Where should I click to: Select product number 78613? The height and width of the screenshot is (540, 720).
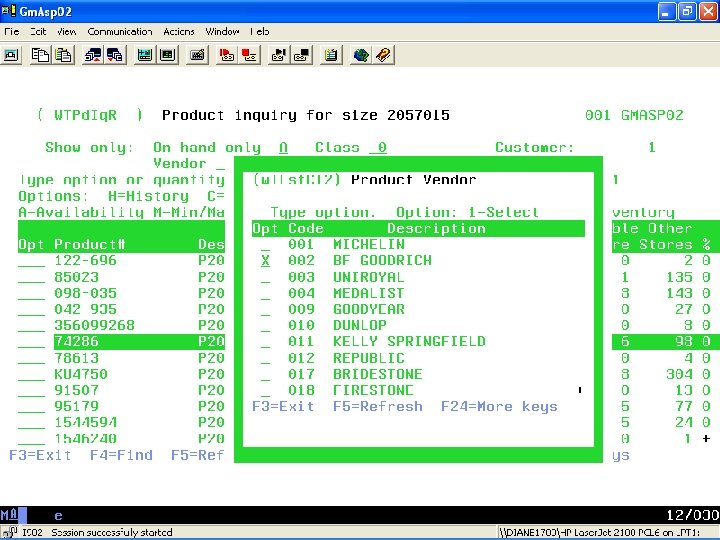click(76, 358)
